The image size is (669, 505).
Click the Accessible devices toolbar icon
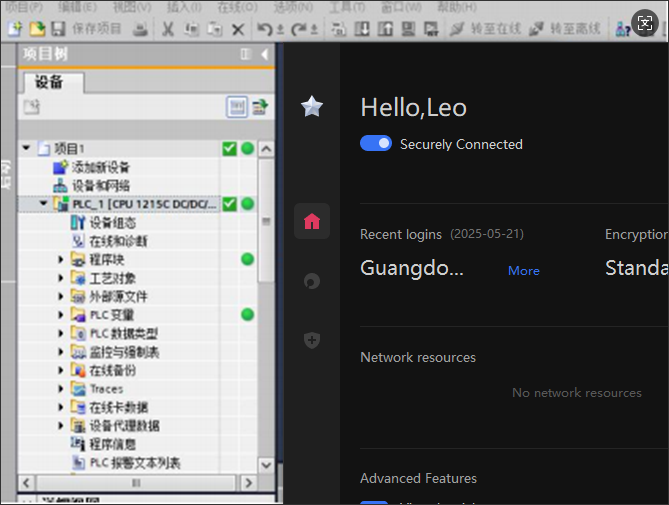click(622, 29)
